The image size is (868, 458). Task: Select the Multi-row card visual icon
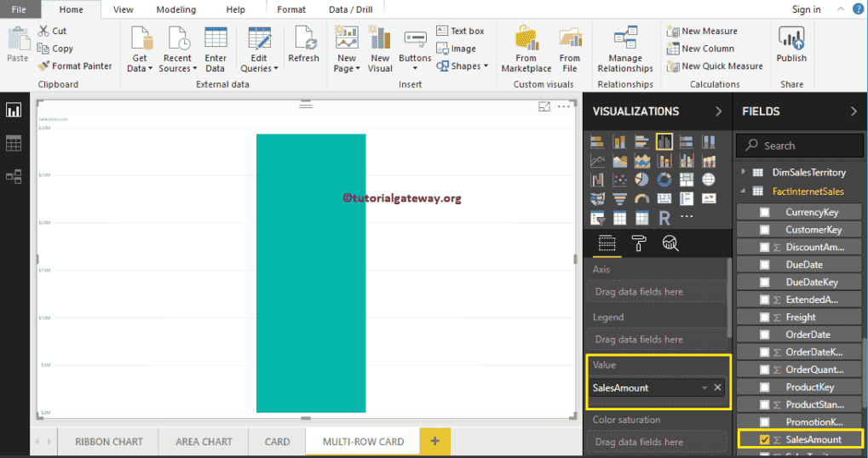pyautogui.click(x=687, y=198)
